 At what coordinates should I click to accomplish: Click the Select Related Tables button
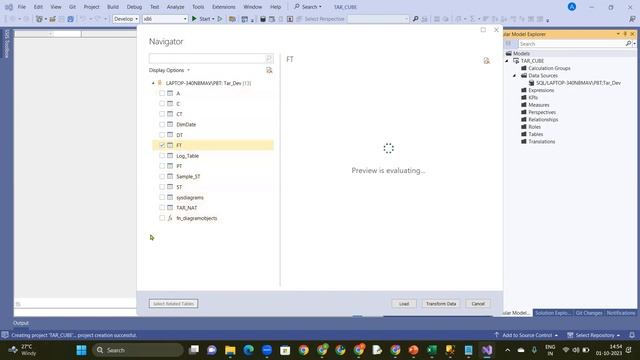[173, 304]
